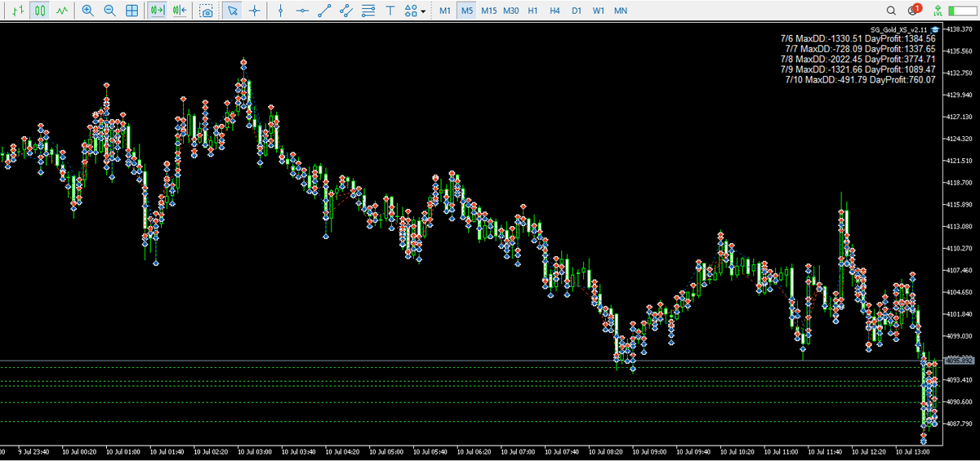Tile chart windows with grid icon
The image size is (980, 461).
(x=131, y=11)
